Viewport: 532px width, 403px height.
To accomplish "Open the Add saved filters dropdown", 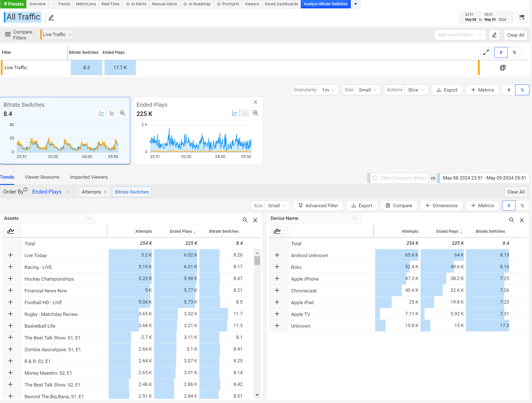I will (460, 35).
